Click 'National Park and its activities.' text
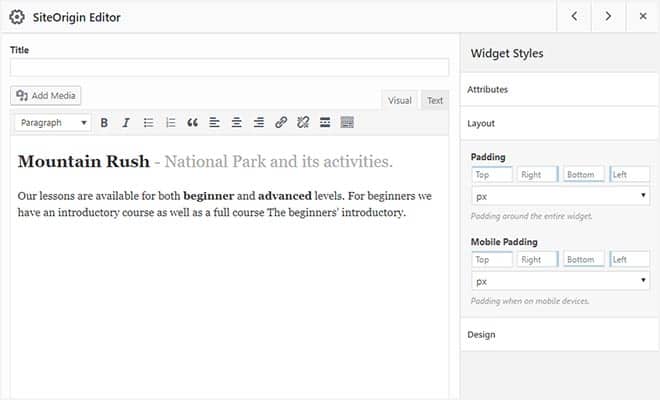 pos(278,161)
